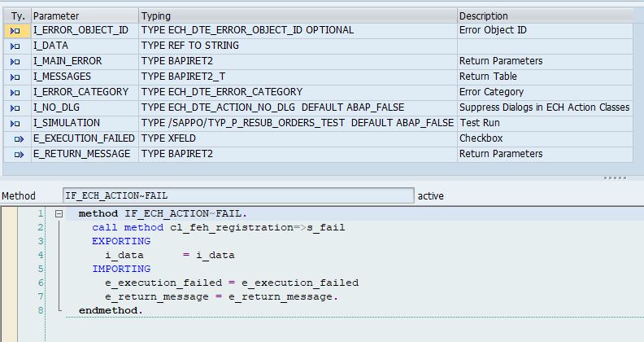Click description Return Table
Screen dimensions: 644x342
[488, 77]
